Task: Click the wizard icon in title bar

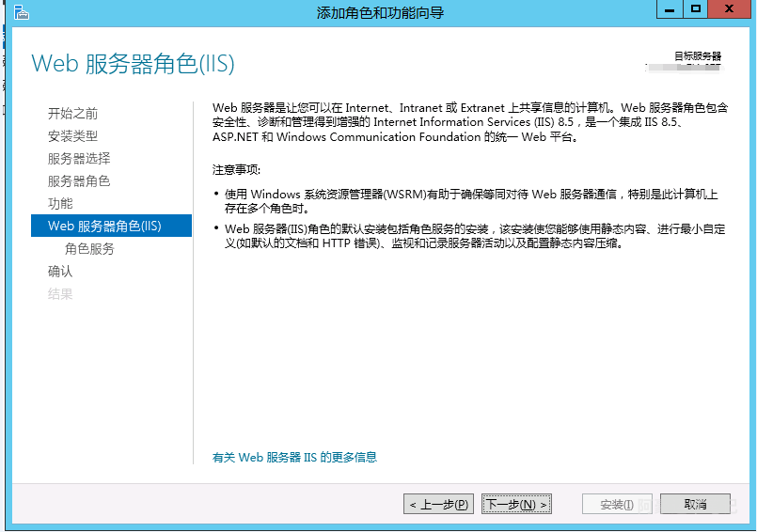Action: pyautogui.click(x=21, y=12)
